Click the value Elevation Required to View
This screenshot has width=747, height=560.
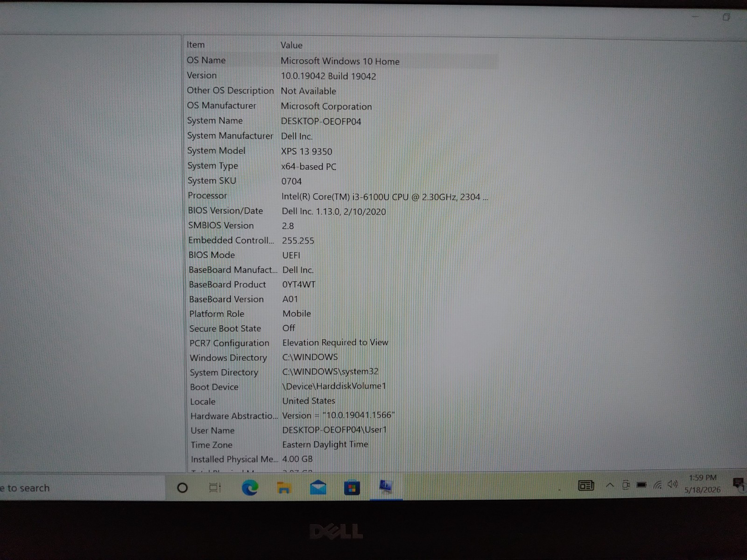335,343
